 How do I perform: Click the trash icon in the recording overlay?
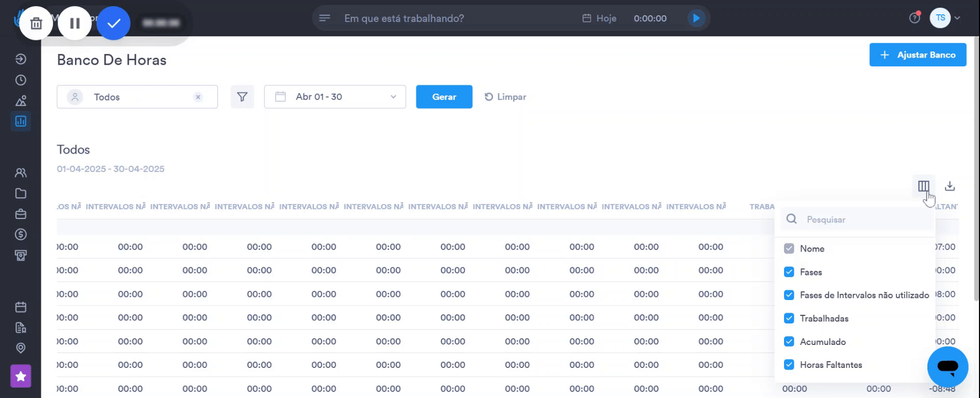coord(36,23)
